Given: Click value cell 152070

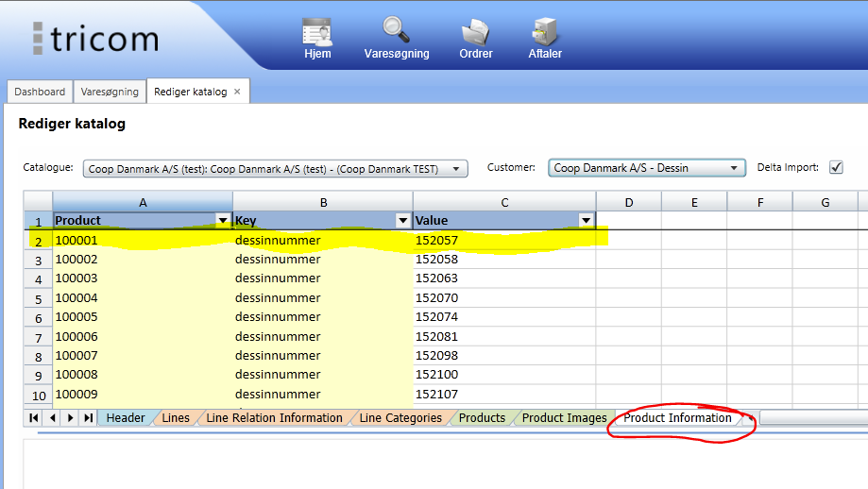Looking at the screenshot, I should point(504,297).
